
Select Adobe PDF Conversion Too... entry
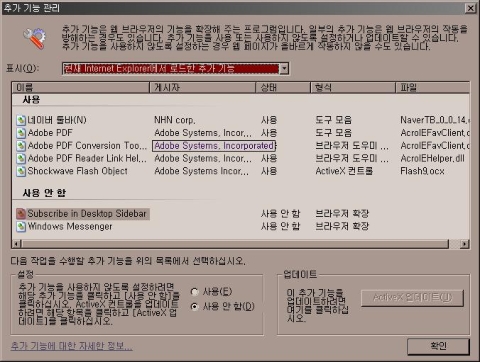(x=87, y=146)
